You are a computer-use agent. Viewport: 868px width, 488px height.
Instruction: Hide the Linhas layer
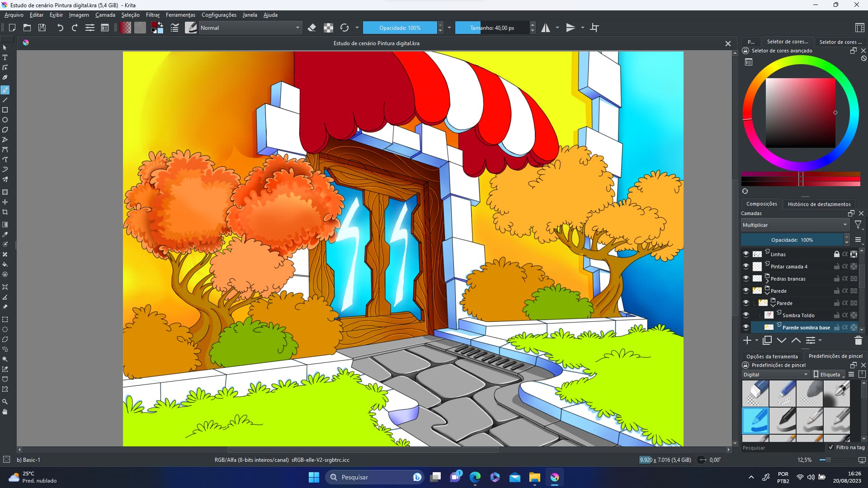tap(745, 253)
